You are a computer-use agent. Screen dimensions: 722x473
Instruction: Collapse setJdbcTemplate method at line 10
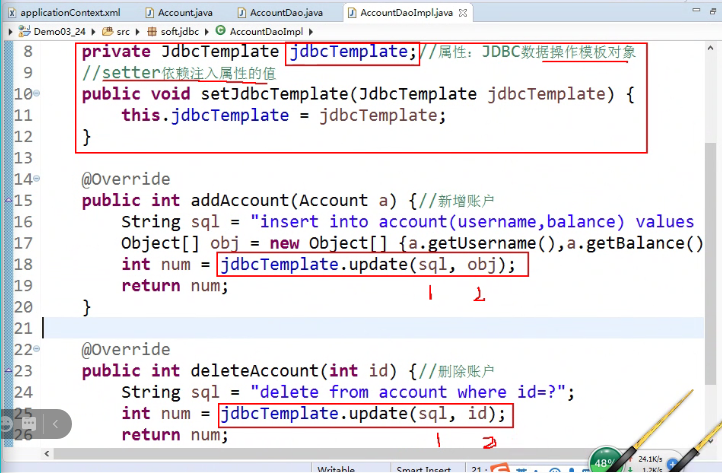click(36, 93)
